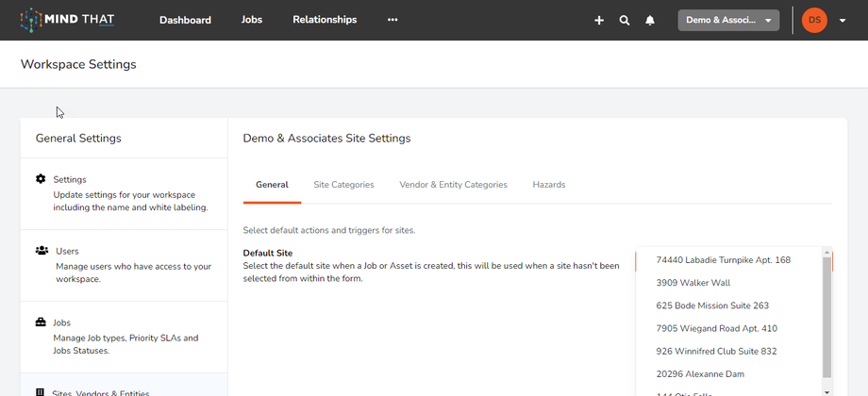The height and width of the screenshot is (396, 868).
Task: Open notifications bell icon
Action: [650, 20]
